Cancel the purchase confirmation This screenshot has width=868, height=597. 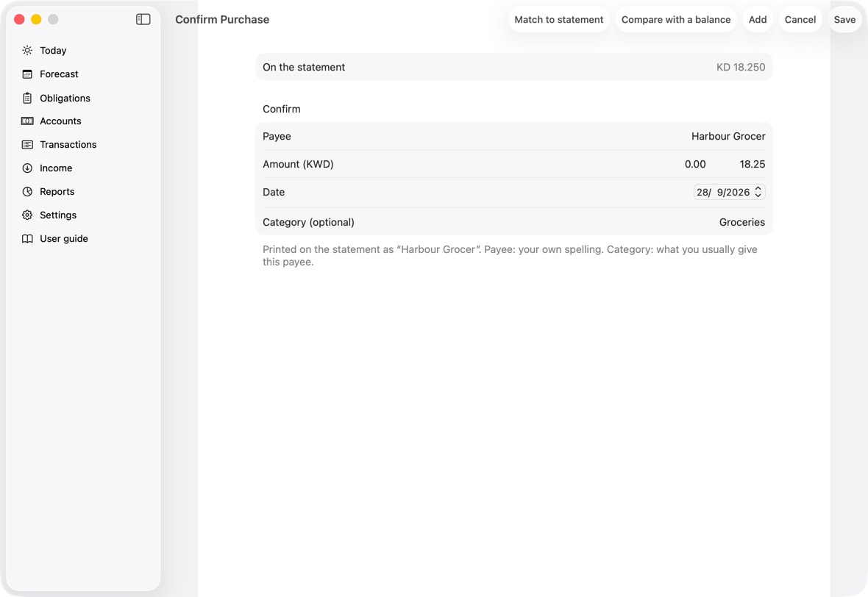coord(800,19)
